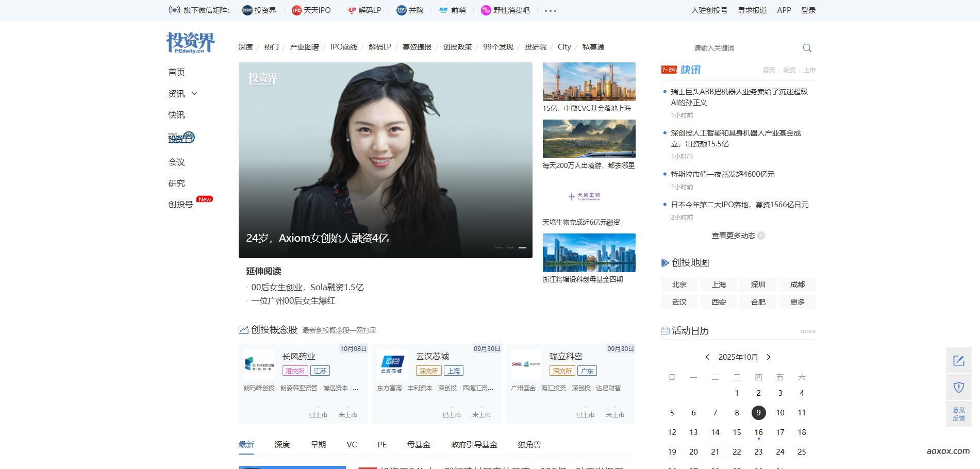Go to previous month in calendar
This screenshot has width=980, height=469.
[x=707, y=357]
